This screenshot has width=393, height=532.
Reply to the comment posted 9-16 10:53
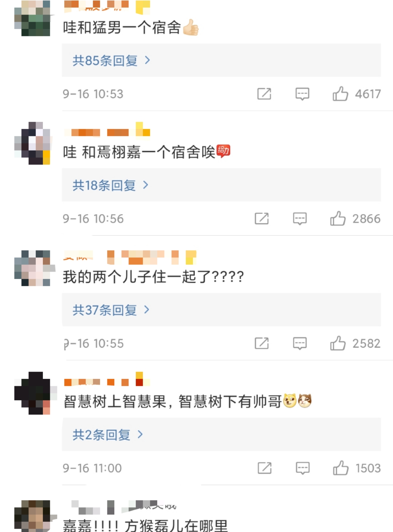click(302, 94)
